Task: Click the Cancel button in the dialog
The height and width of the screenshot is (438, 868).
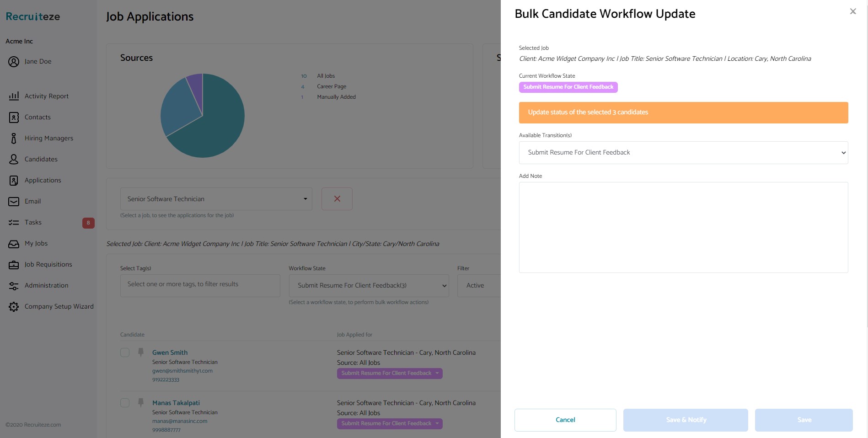Action: 565,420
